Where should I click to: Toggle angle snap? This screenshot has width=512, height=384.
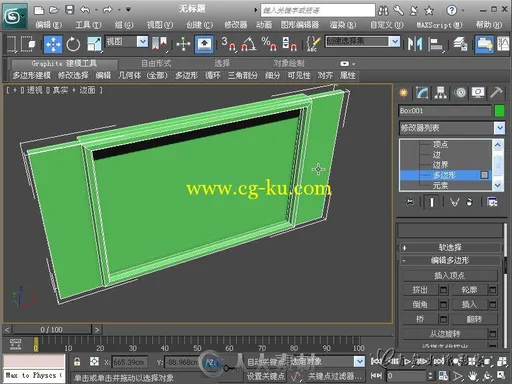click(x=249, y=44)
